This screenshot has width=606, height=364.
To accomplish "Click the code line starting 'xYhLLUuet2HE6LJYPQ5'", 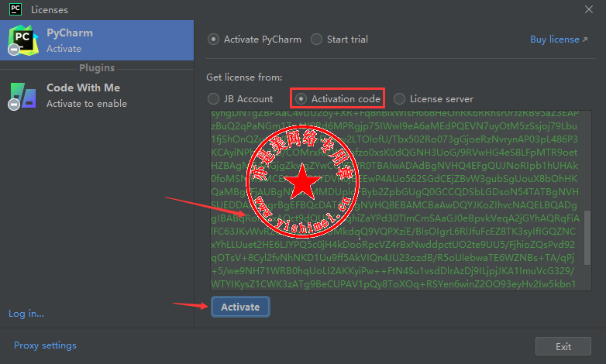I will [x=393, y=245].
